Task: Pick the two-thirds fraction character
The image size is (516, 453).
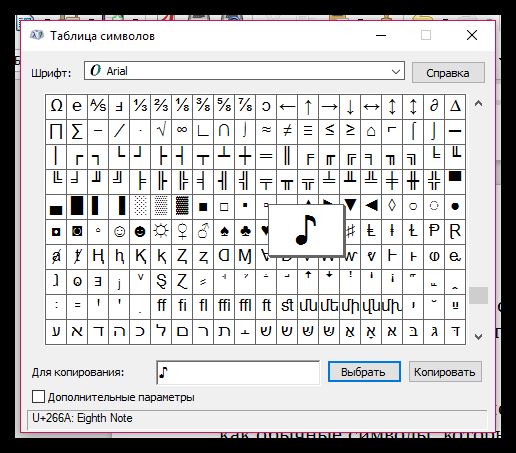Action: (161, 106)
